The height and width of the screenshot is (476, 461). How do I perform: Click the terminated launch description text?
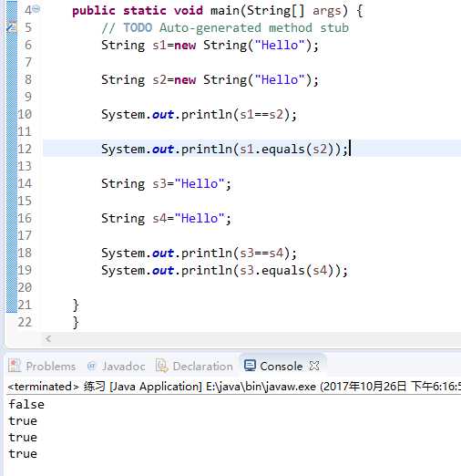(234, 387)
